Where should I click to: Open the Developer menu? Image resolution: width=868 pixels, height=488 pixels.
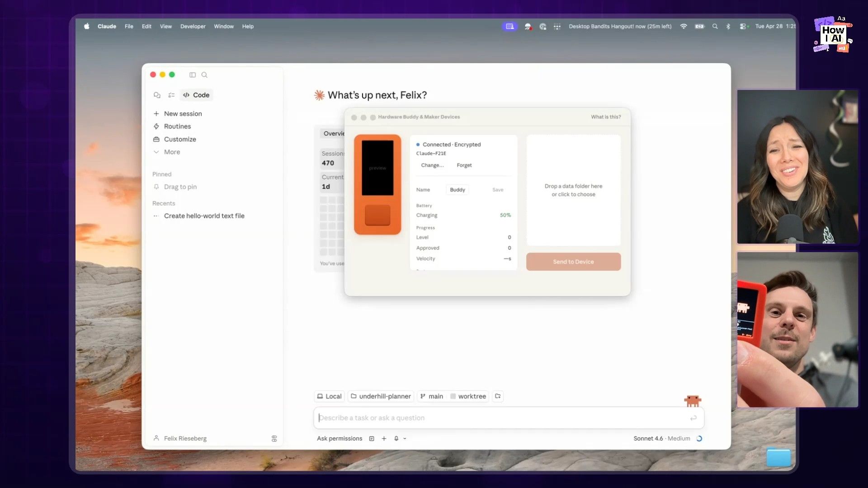click(x=193, y=26)
